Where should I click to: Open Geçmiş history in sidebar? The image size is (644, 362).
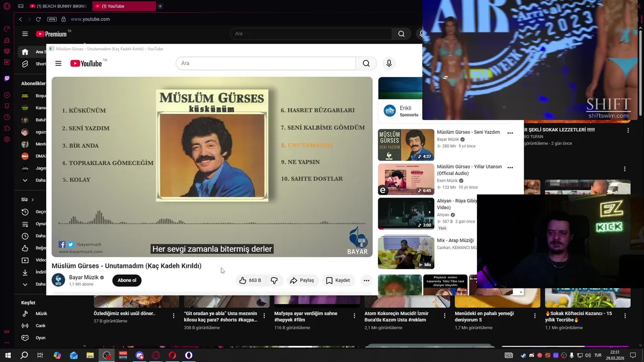[x=33, y=212]
